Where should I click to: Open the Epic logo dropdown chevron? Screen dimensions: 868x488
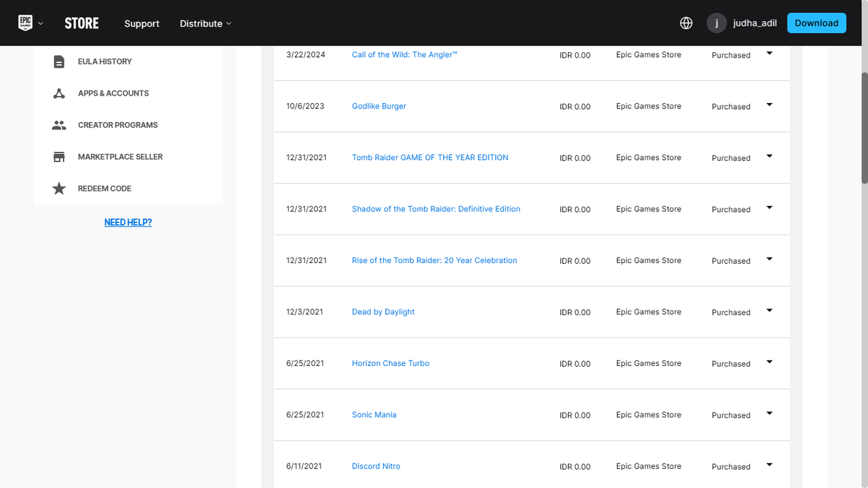[41, 23]
